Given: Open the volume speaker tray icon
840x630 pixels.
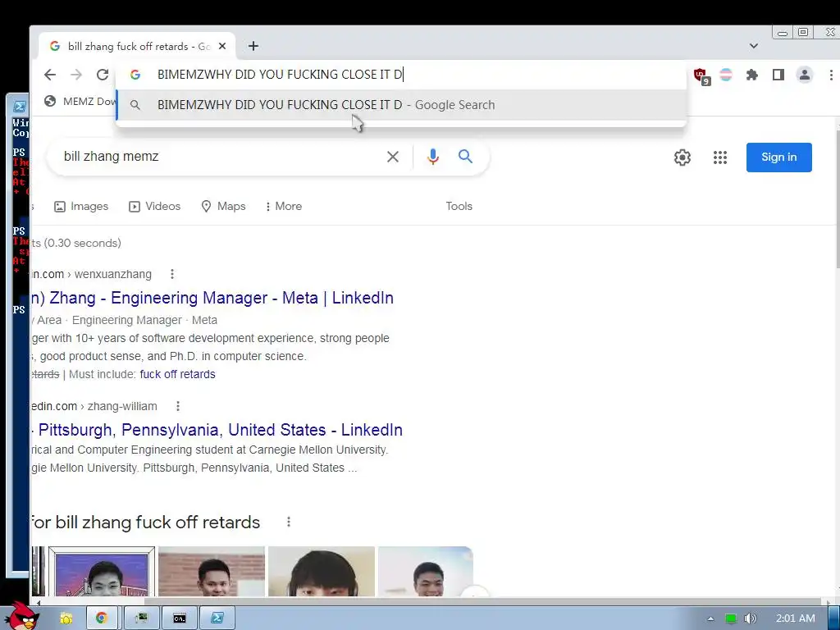Looking at the screenshot, I should click(751, 619).
